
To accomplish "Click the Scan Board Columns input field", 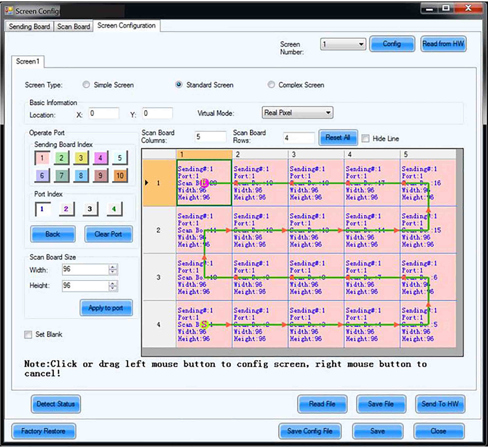I will (210, 137).
